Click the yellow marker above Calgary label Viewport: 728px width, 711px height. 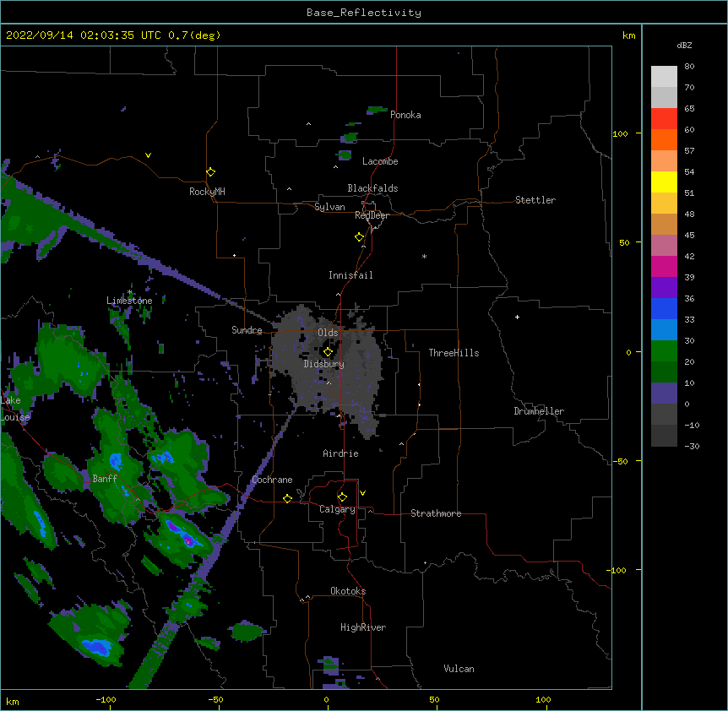[x=342, y=497]
